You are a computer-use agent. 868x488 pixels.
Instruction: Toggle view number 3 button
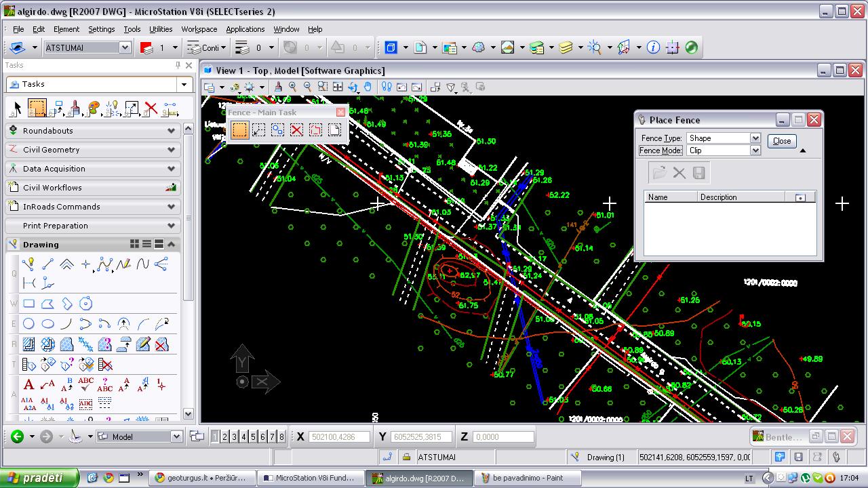[235, 437]
